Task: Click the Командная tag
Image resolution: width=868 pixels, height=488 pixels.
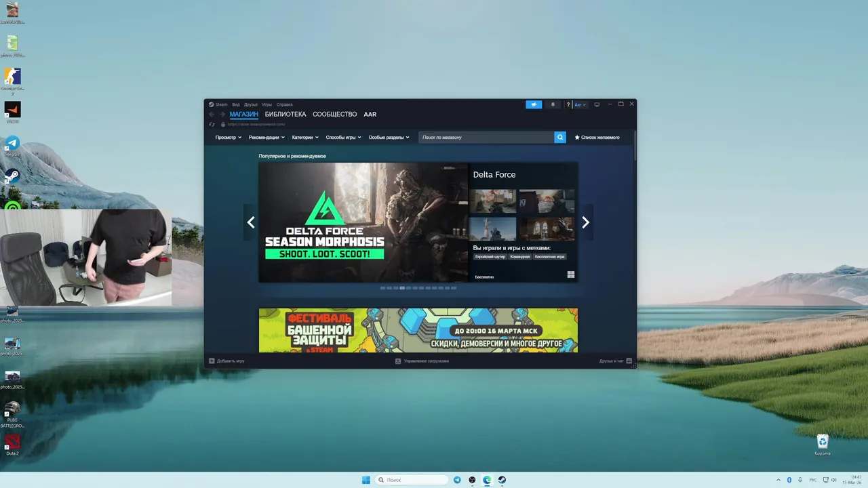Action: [x=520, y=257]
